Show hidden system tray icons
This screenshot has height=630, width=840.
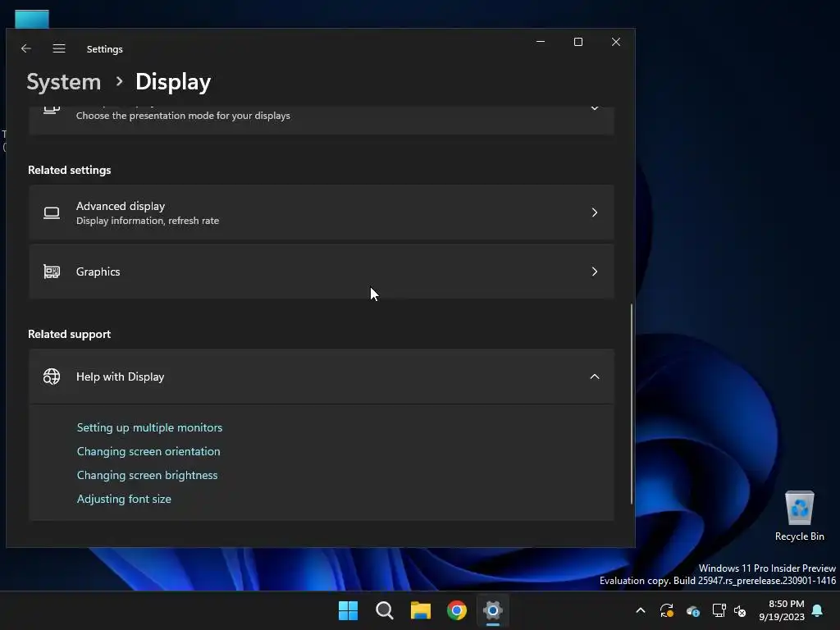640,610
